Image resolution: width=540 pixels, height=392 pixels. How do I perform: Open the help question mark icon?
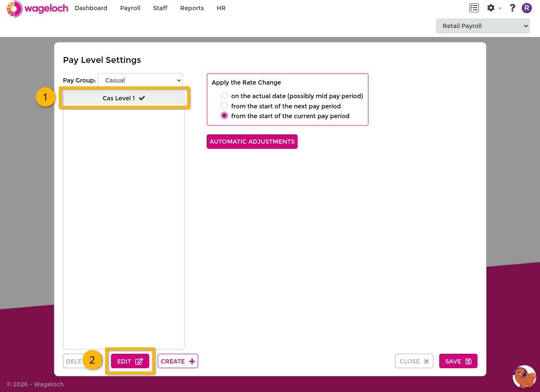coord(512,8)
